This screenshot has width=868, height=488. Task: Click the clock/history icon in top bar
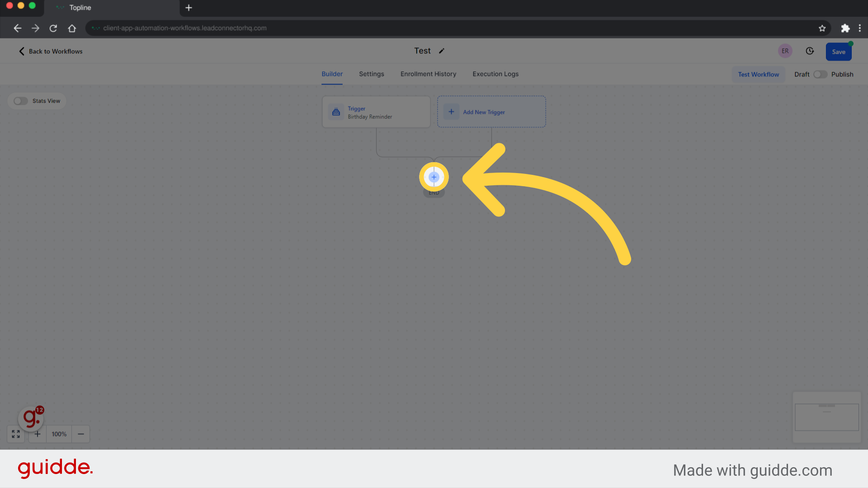click(x=810, y=51)
